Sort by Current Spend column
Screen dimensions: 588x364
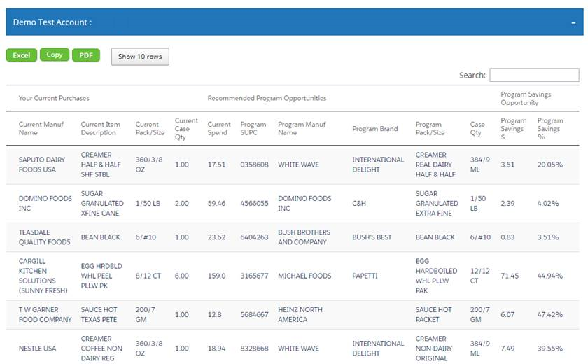(x=219, y=128)
